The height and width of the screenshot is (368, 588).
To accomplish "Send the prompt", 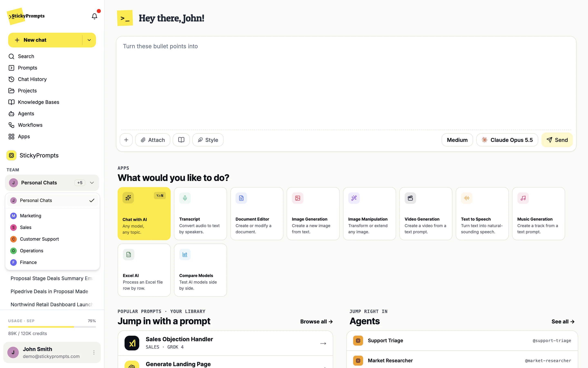I will (x=557, y=140).
